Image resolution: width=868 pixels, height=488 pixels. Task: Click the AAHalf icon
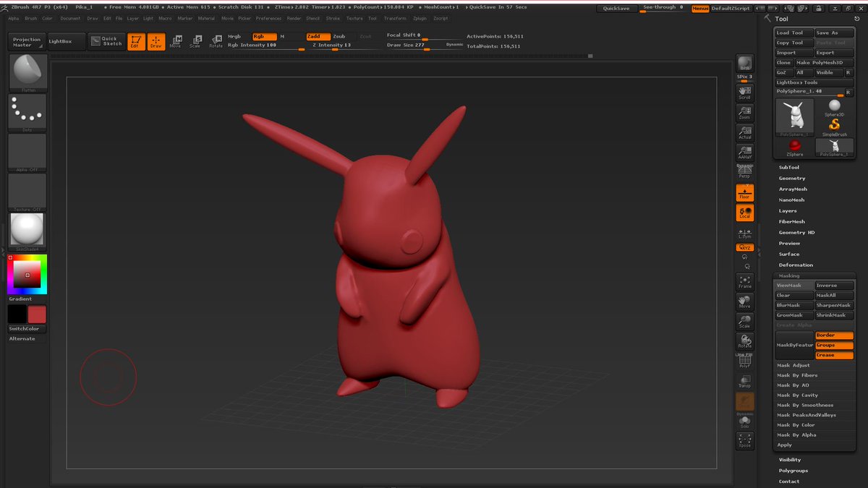pos(744,153)
